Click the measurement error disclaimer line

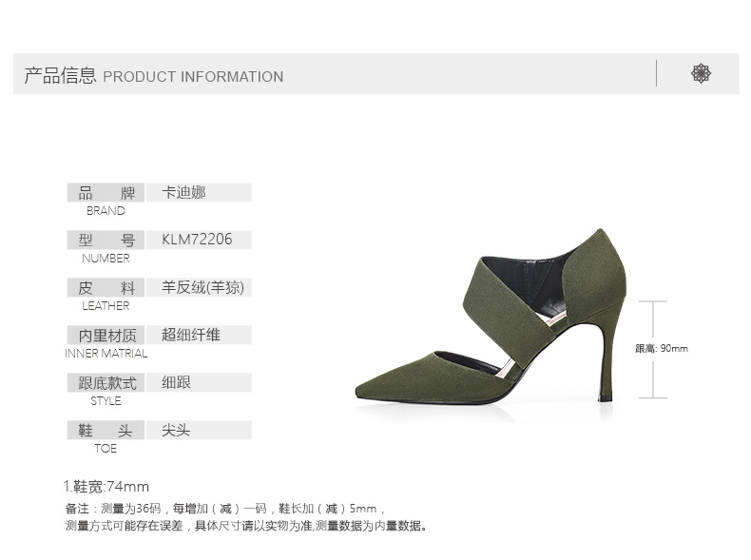pos(246,526)
